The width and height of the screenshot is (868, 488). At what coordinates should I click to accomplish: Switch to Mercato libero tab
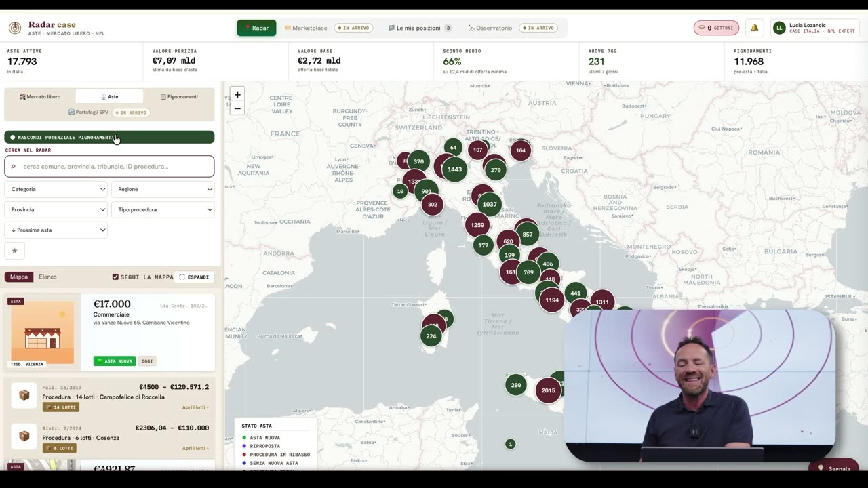coord(40,97)
